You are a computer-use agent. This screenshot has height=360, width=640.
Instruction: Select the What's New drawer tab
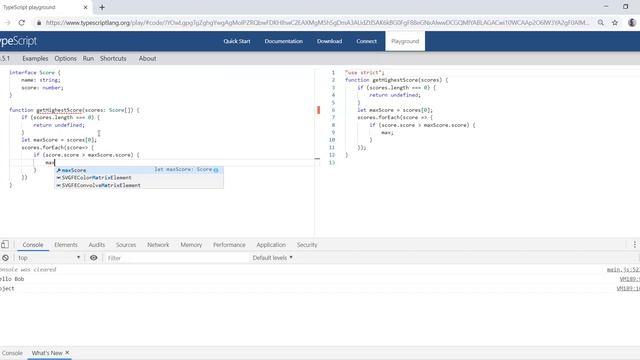(47, 353)
